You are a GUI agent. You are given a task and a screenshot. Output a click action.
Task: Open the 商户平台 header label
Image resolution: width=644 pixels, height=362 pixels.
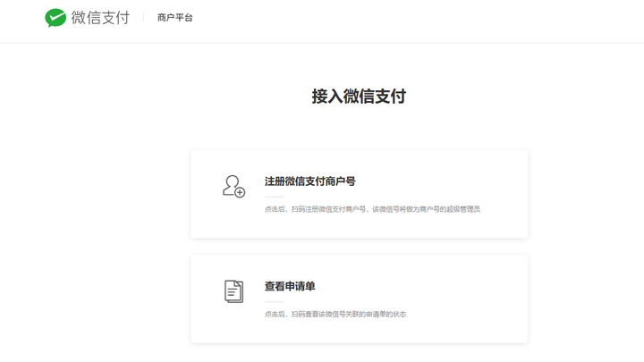click(x=174, y=18)
